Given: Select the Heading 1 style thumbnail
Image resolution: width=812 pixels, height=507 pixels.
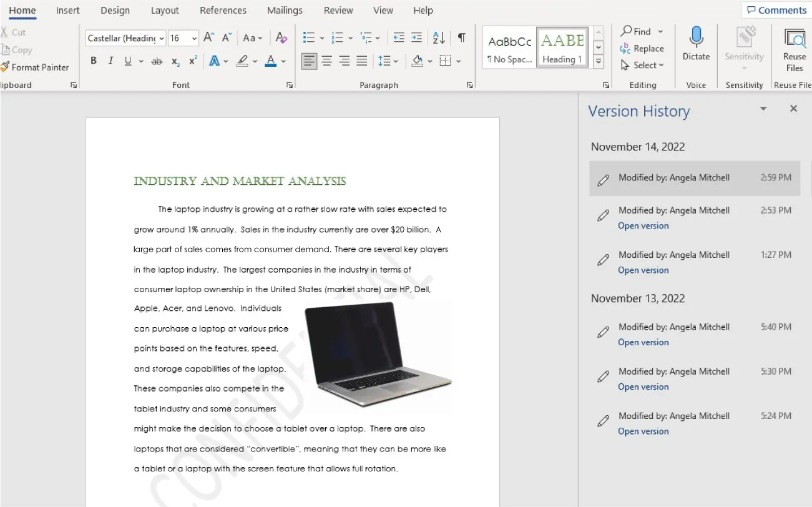Looking at the screenshot, I should (562, 46).
